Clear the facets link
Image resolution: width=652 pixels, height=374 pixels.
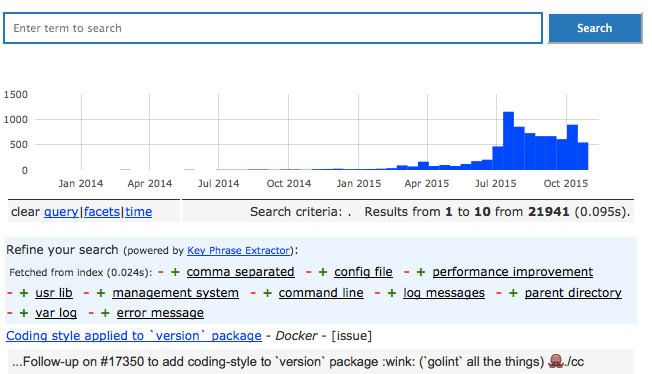click(102, 212)
